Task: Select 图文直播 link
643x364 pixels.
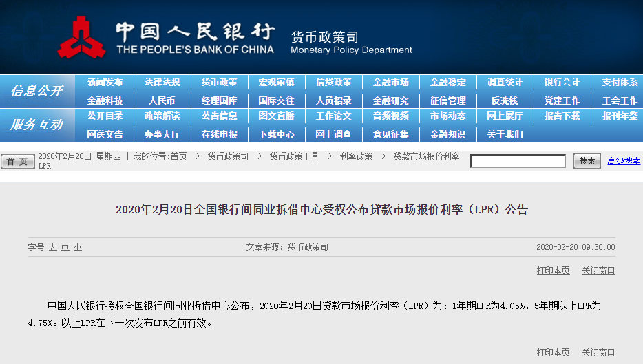Action: tap(276, 116)
